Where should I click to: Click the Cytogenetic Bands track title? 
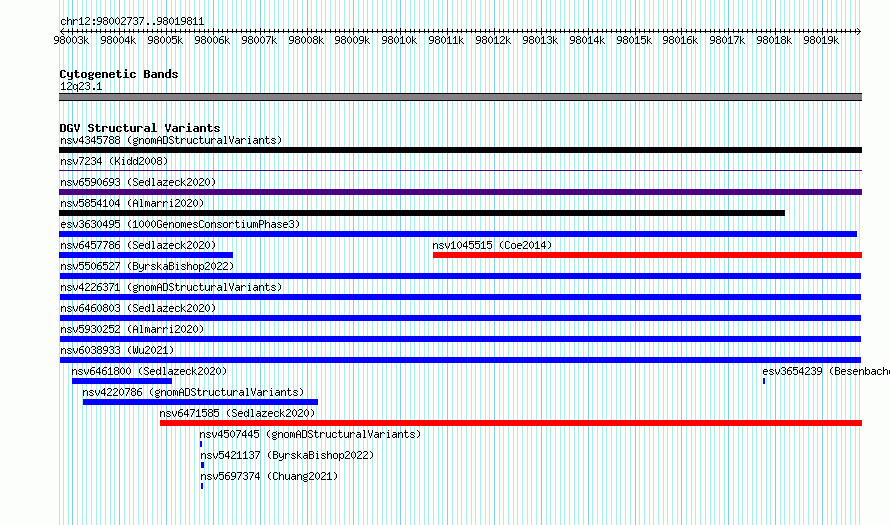pos(119,74)
